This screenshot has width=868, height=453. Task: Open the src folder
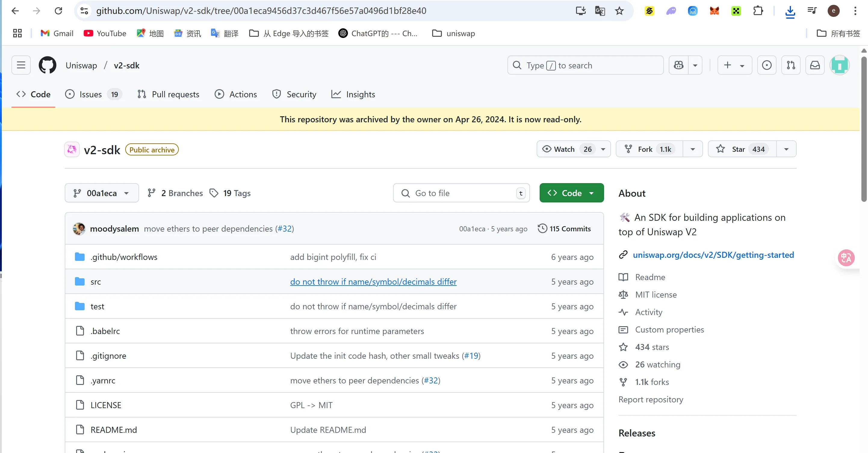(96, 282)
